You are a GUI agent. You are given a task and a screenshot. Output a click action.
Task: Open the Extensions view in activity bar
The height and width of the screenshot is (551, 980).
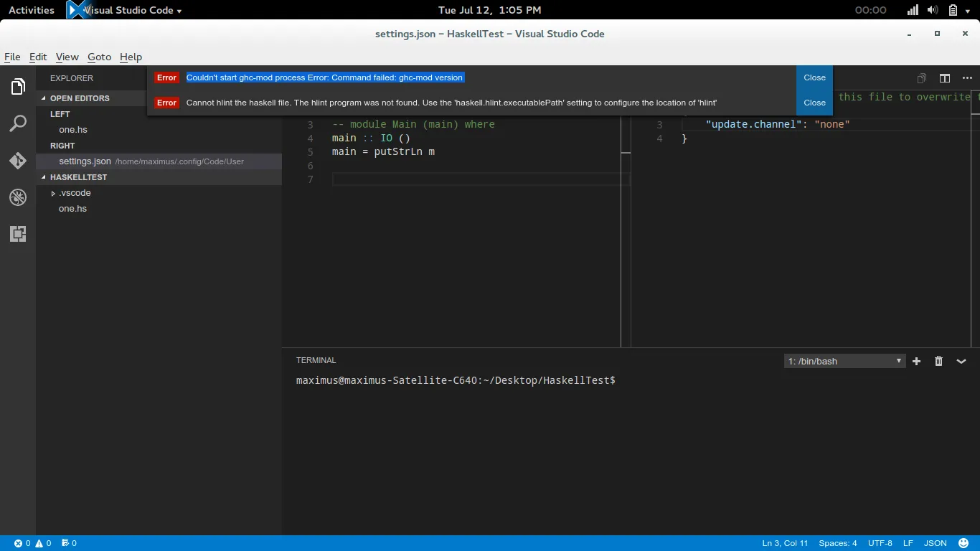point(18,234)
